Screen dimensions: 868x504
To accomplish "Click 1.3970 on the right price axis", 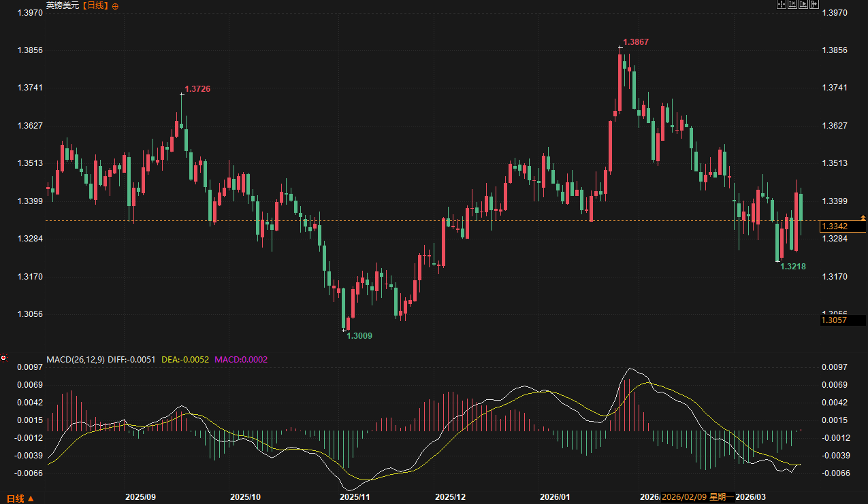I will pyautogui.click(x=835, y=13).
